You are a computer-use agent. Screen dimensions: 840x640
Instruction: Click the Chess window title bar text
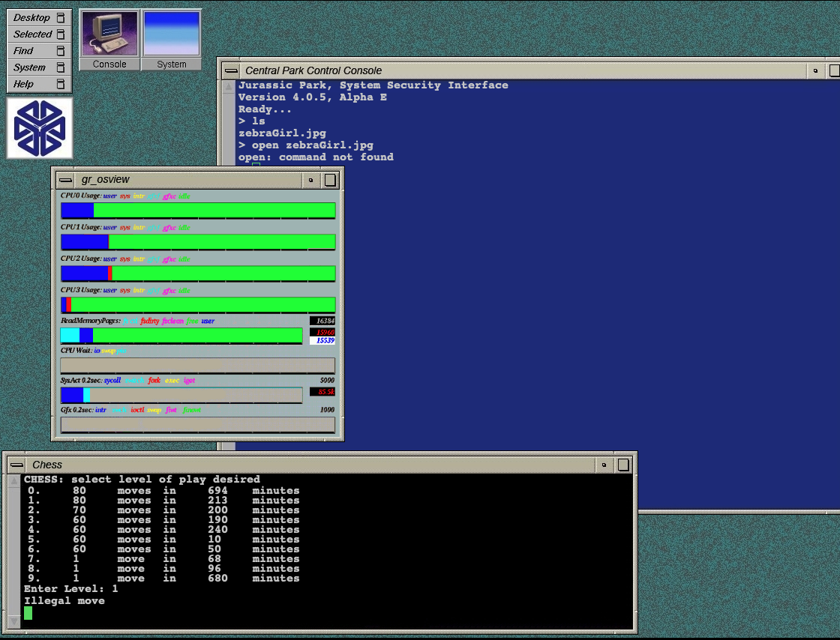point(47,465)
